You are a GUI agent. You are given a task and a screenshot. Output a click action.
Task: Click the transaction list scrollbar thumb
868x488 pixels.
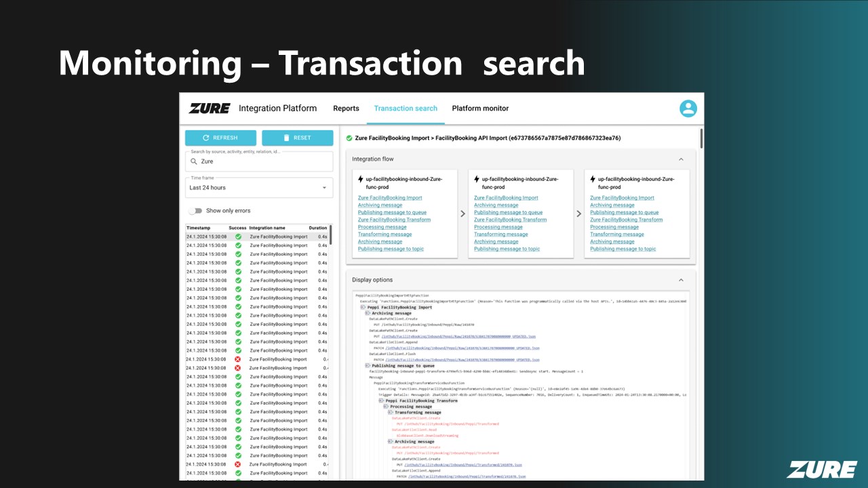(x=331, y=235)
